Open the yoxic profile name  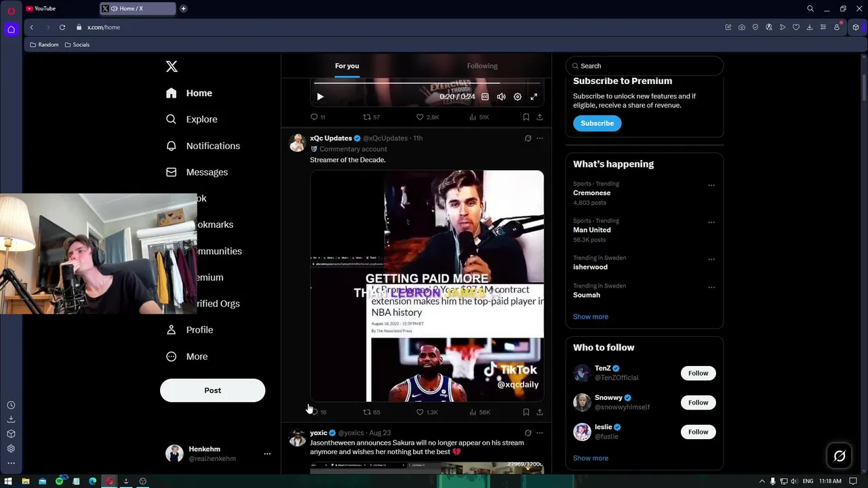[x=319, y=433]
